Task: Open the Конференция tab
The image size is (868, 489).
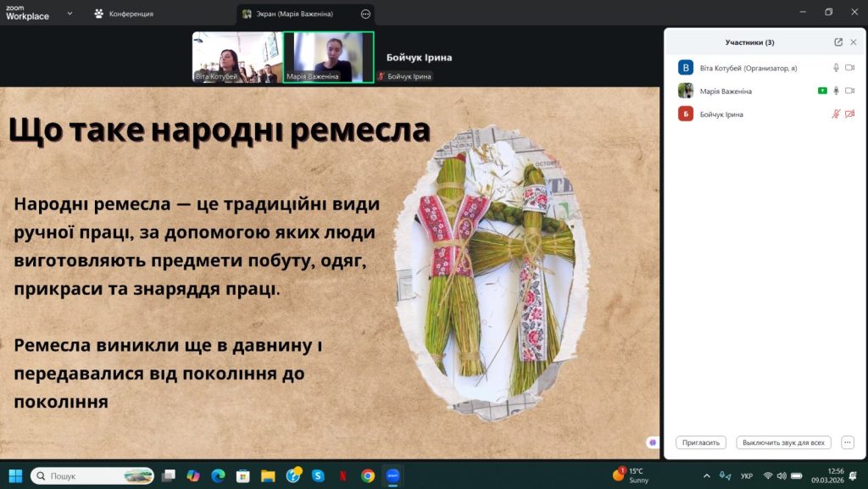Action: [x=124, y=14]
